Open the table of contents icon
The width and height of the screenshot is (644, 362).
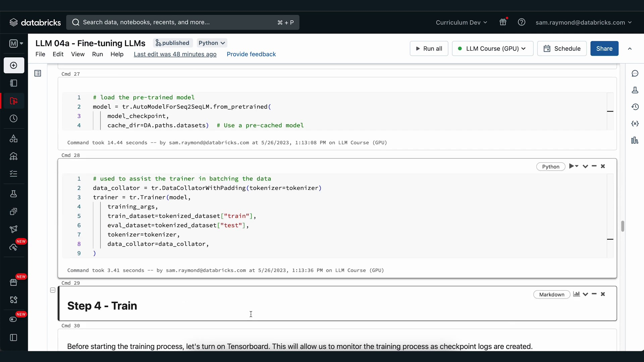(x=38, y=73)
